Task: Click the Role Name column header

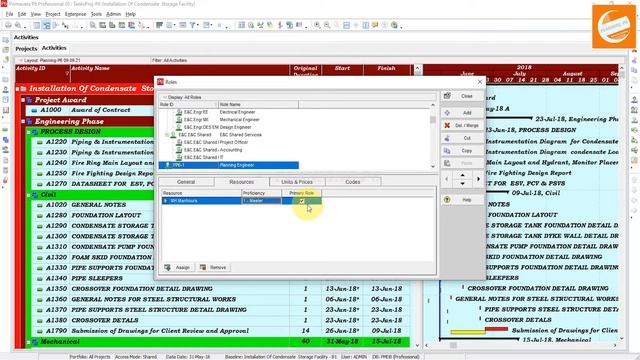Action: click(258, 105)
